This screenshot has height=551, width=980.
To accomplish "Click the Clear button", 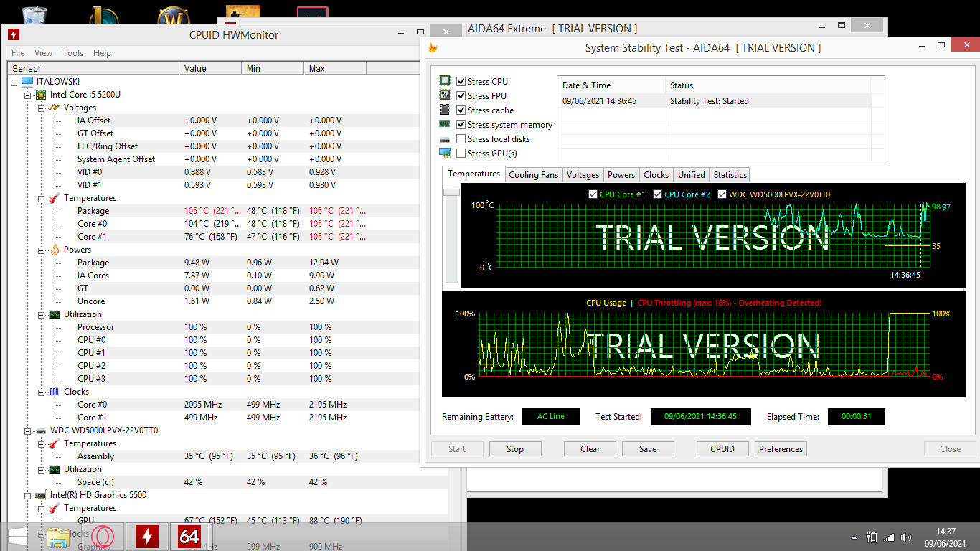I will (x=590, y=449).
